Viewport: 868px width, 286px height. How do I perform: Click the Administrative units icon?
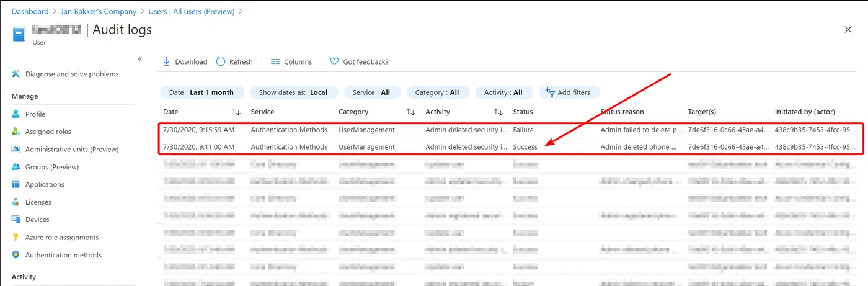pos(15,150)
